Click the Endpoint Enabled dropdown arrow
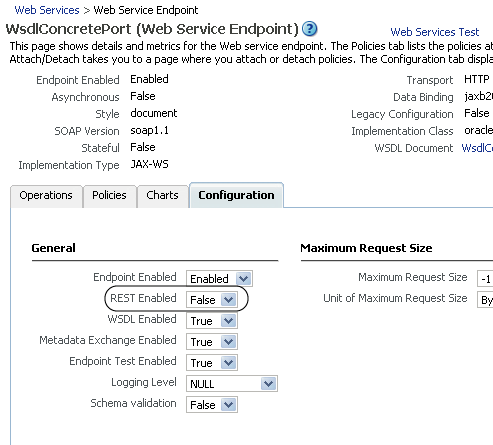 click(x=244, y=279)
